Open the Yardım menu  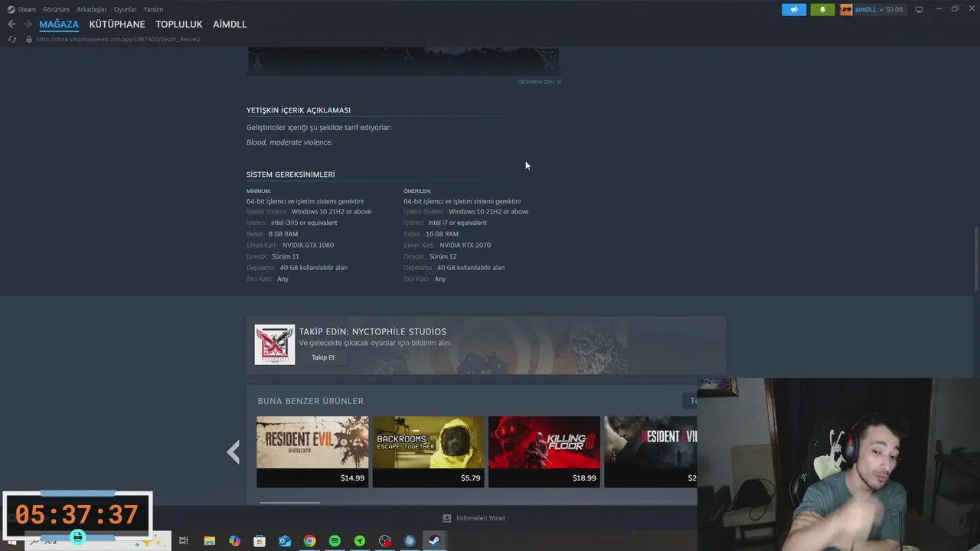[153, 9]
